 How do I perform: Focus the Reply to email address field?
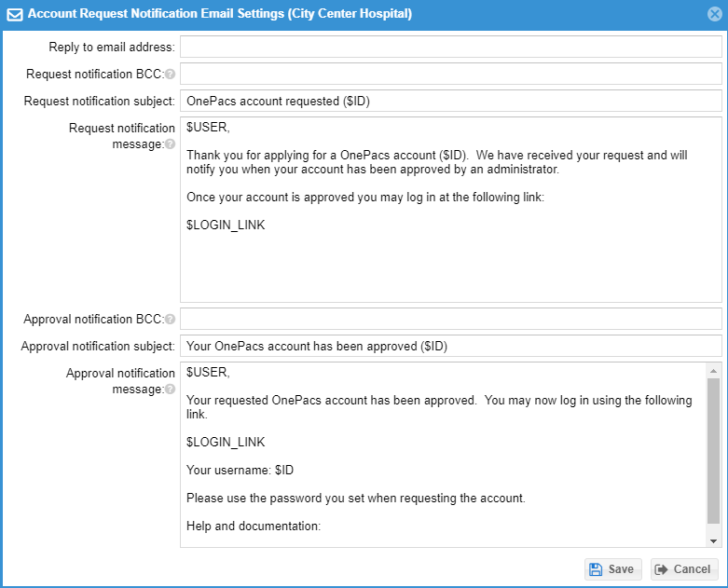(x=451, y=47)
